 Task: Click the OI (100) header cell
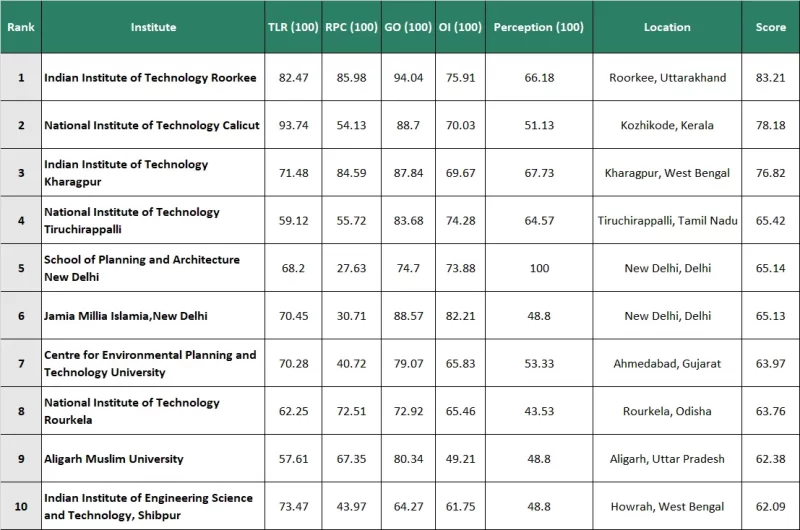(460, 27)
